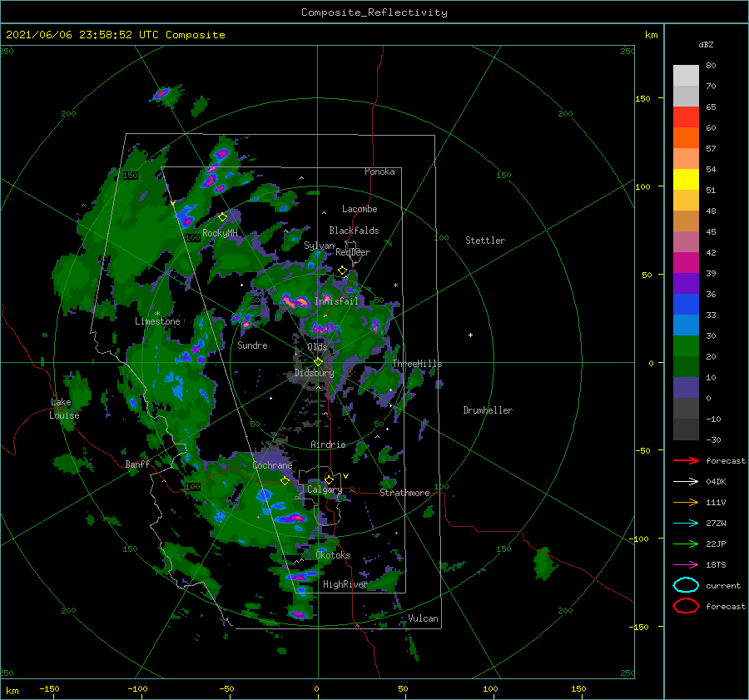Pick the blue 36–33 dBZ color swatch
Image resolution: width=749 pixels, height=700 pixels.
(686, 305)
